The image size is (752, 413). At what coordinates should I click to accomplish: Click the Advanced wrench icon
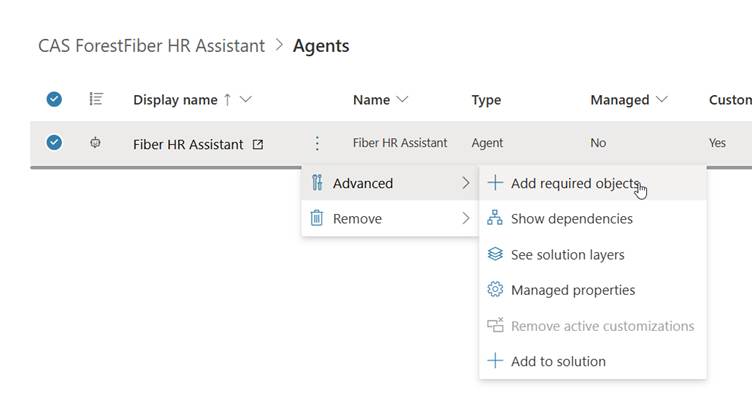pos(317,183)
